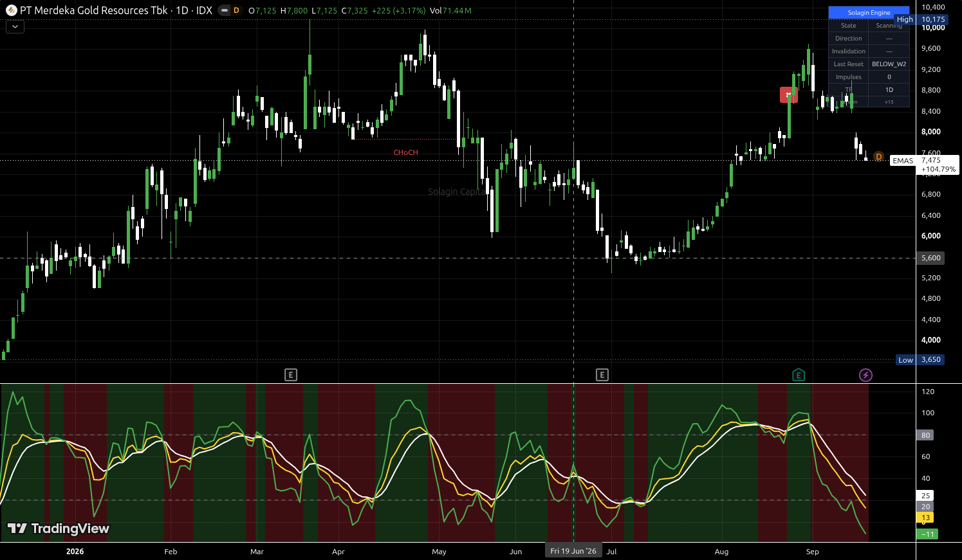
Task: Click the EMAS ticker price label
Action: (x=903, y=161)
